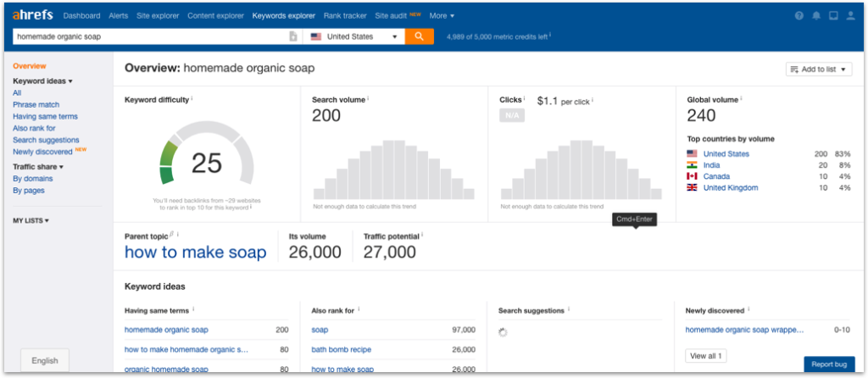Screen dimensions: 868x378
Task: Collapse the Traffic share sidebar section
Action: [38, 167]
